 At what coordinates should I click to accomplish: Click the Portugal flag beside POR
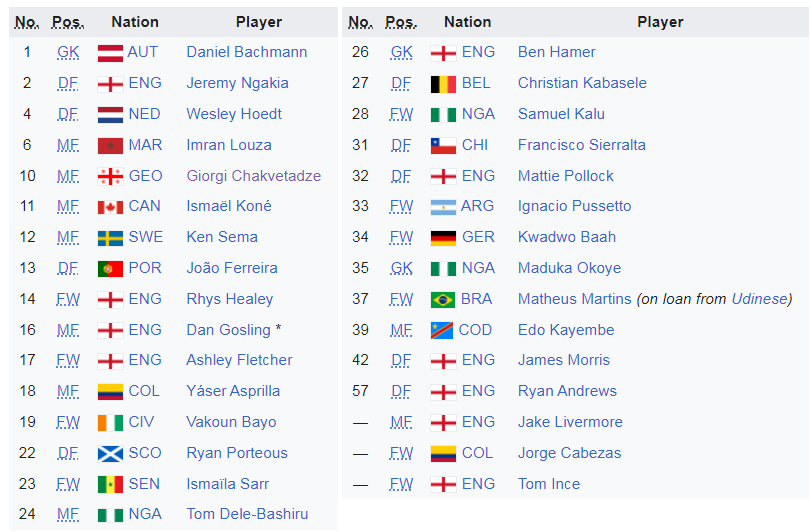tap(110, 269)
